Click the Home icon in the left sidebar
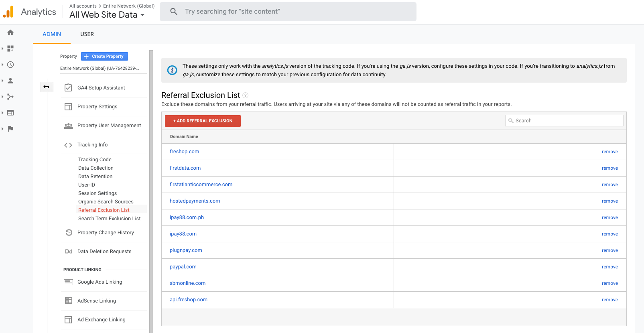 pos(10,32)
